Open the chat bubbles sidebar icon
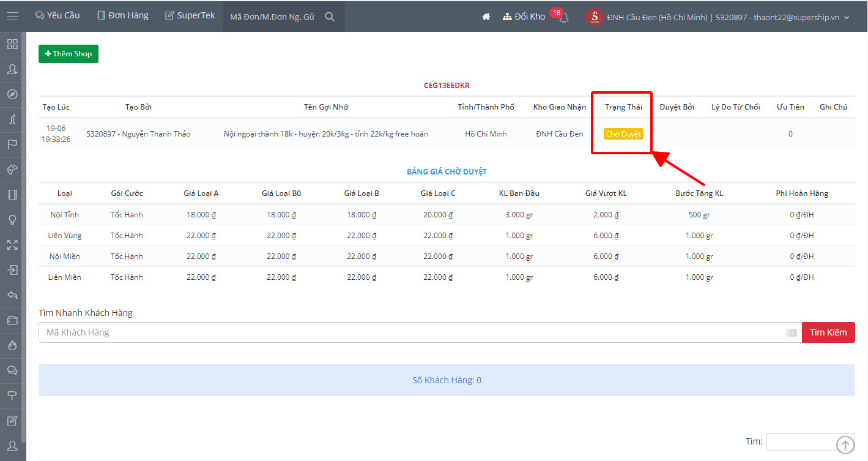 [x=12, y=370]
